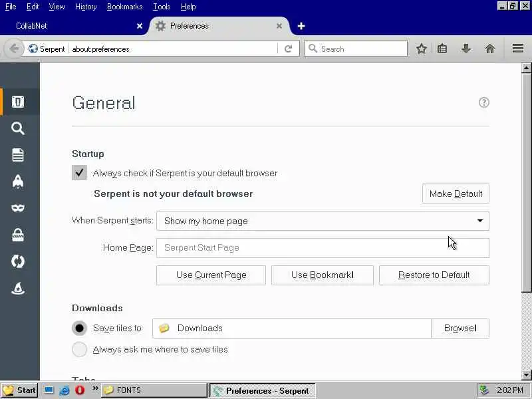Viewport: 532px width, 399px height.
Task: Click the 2:02 PM system clock
Action: point(509,390)
